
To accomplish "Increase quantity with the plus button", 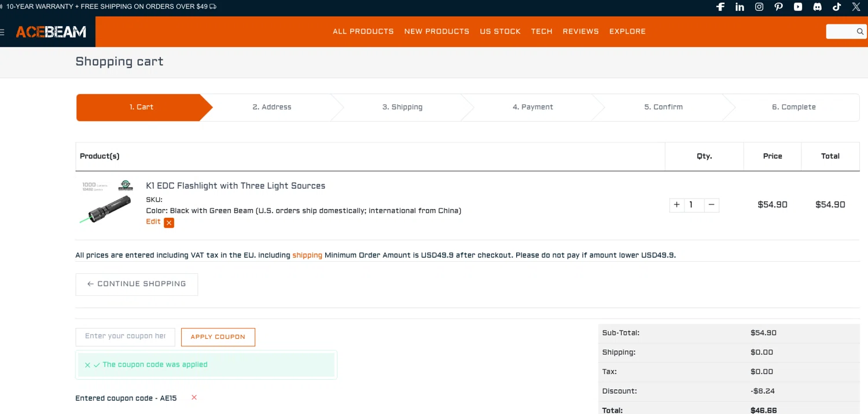I will 676,205.
